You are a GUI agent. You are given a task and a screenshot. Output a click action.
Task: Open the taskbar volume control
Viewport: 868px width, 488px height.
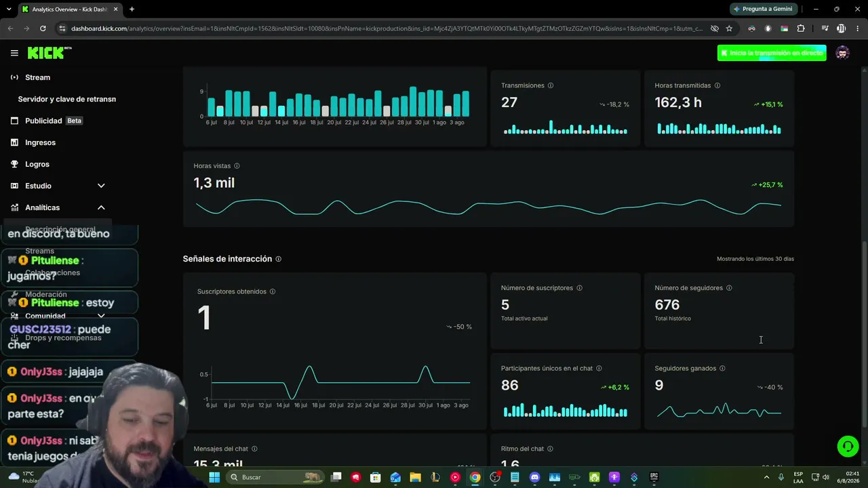(825, 477)
